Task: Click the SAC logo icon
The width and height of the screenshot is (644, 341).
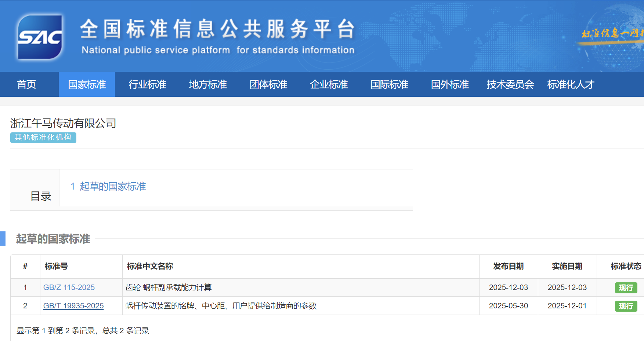Action: tap(40, 37)
